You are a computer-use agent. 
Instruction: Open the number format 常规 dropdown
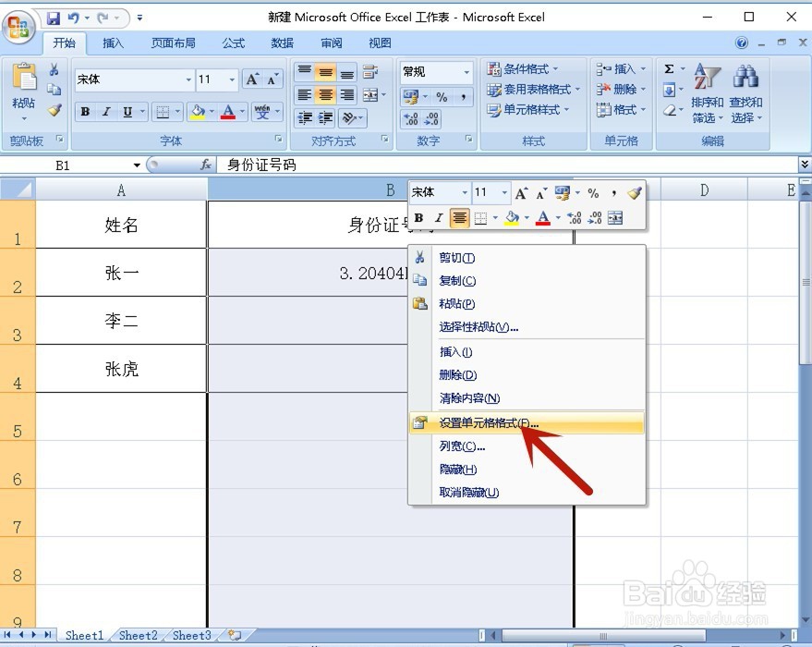(x=467, y=72)
